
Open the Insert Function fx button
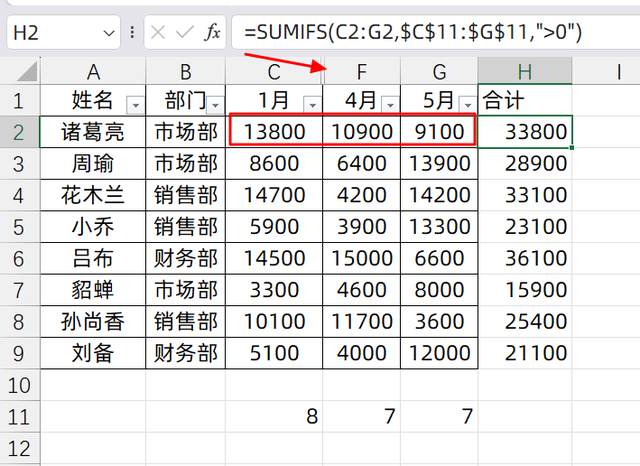(212, 32)
